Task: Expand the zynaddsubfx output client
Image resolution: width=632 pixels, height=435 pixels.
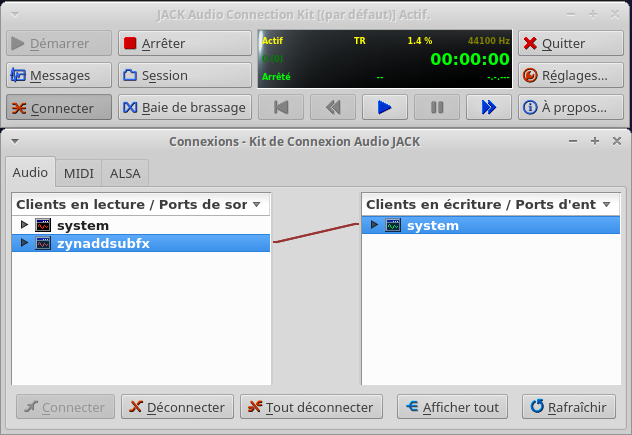Action: tap(24, 243)
